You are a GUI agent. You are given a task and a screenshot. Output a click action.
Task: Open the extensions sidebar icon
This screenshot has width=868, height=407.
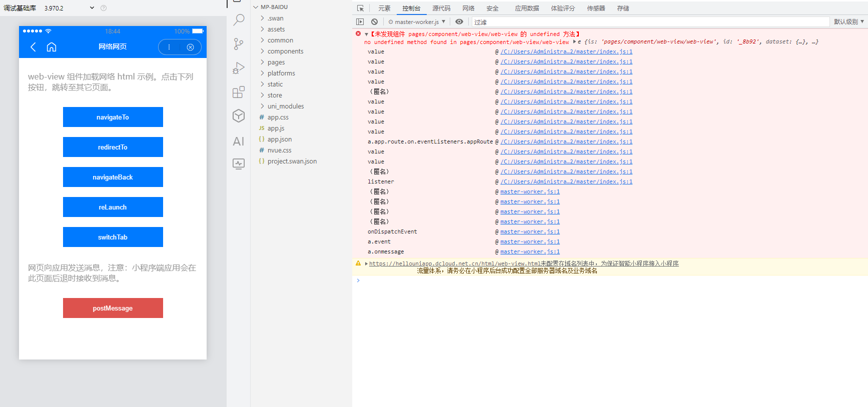coord(239,92)
